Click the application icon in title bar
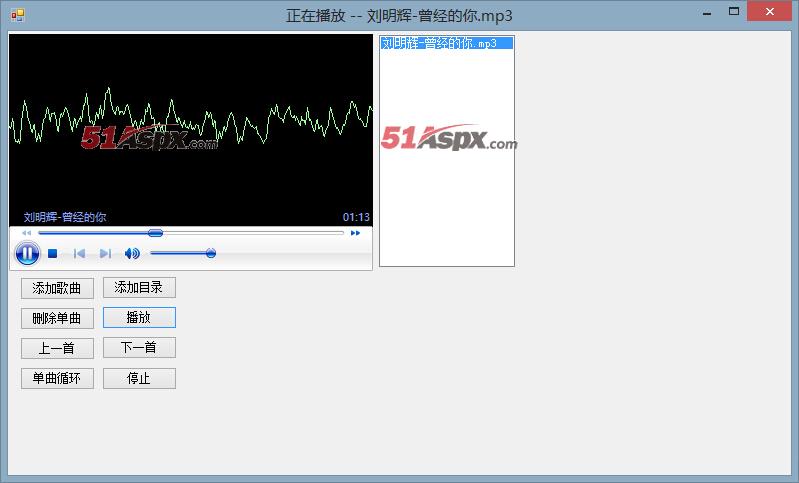Screen dimensions: 799x483 pos(17,15)
